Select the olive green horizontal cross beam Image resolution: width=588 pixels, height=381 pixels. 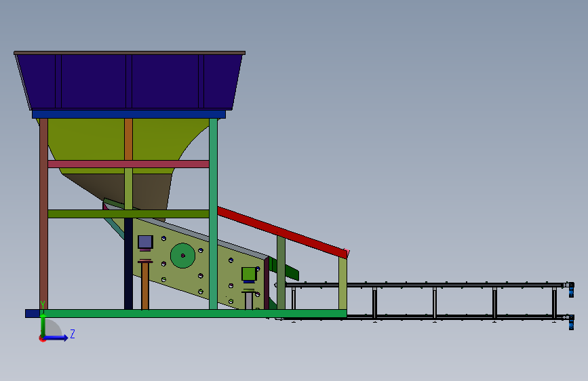[128, 214]
